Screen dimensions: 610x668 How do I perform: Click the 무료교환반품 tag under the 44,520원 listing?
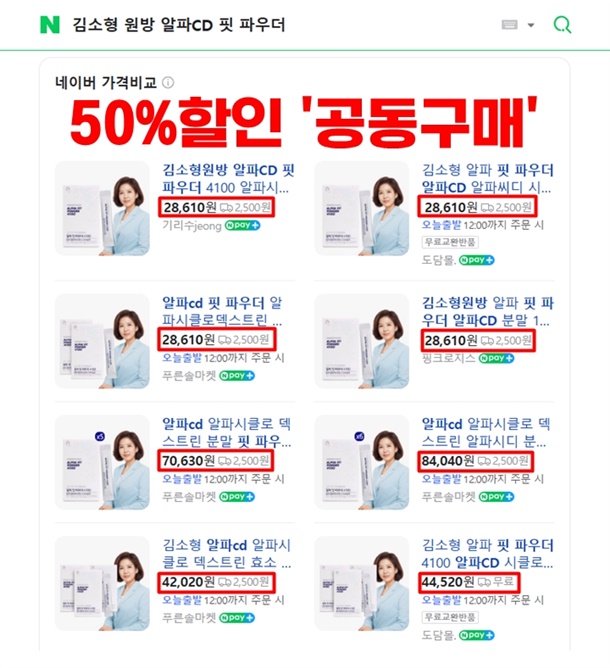click(x=450, y=617)
